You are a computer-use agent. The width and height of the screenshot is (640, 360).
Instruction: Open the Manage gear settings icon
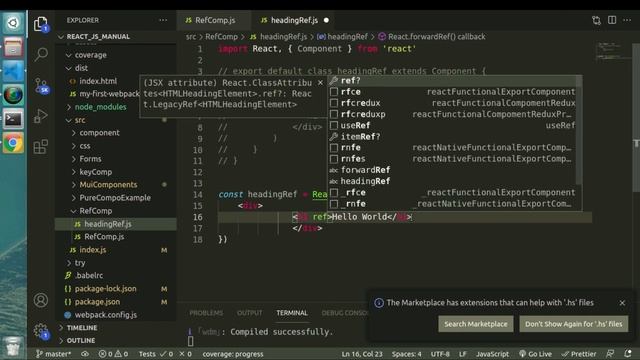pyautogui.click(x=41, y=330)
